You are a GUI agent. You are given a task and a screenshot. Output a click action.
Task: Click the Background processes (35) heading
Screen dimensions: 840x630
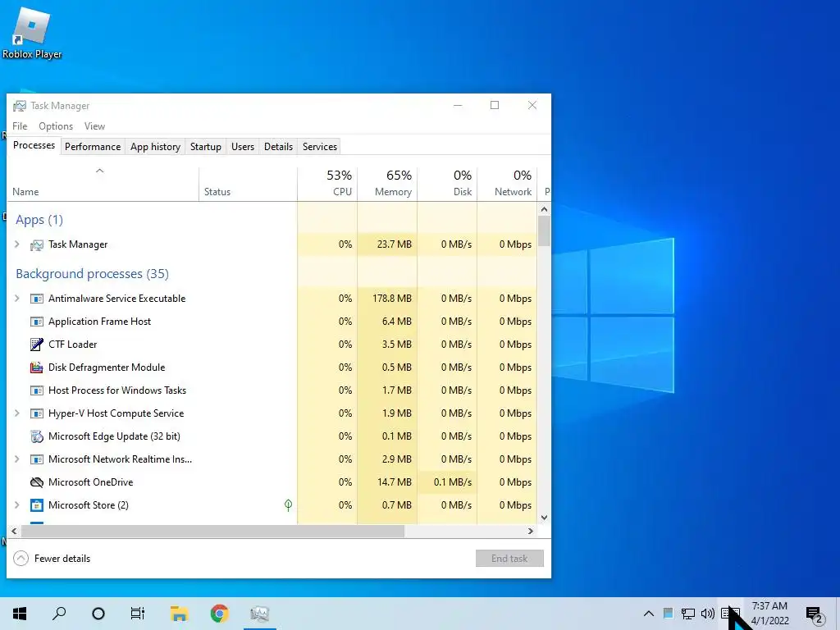pos(92,274)
